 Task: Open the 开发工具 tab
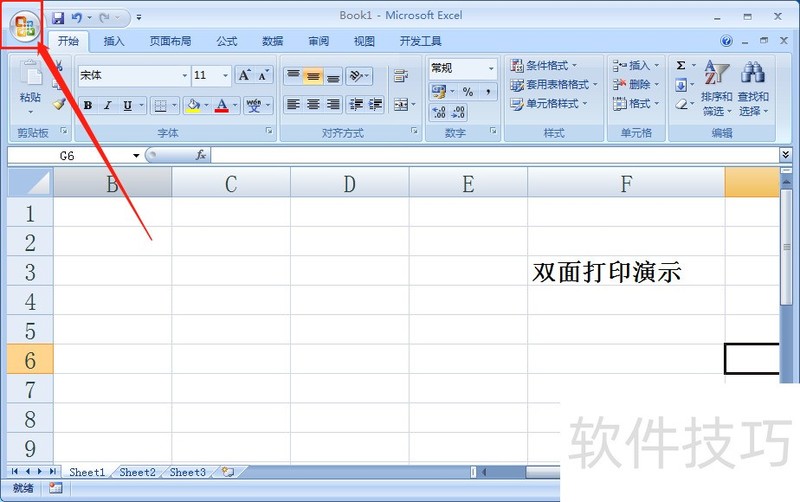(420, 41)
